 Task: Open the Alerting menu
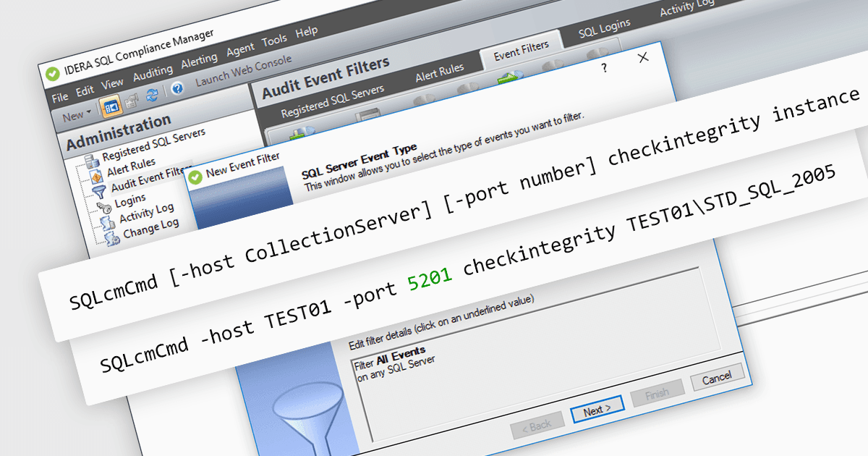coord(199,61)
